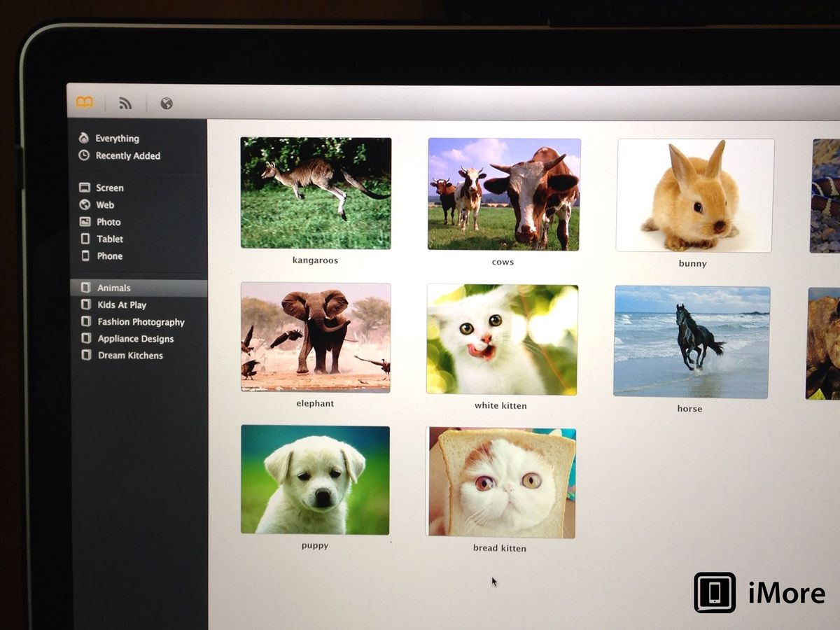The height and width of the screenshot is (630, 840).
Task: Click the droplet icon beside Everything
Action: coord(84,139)
